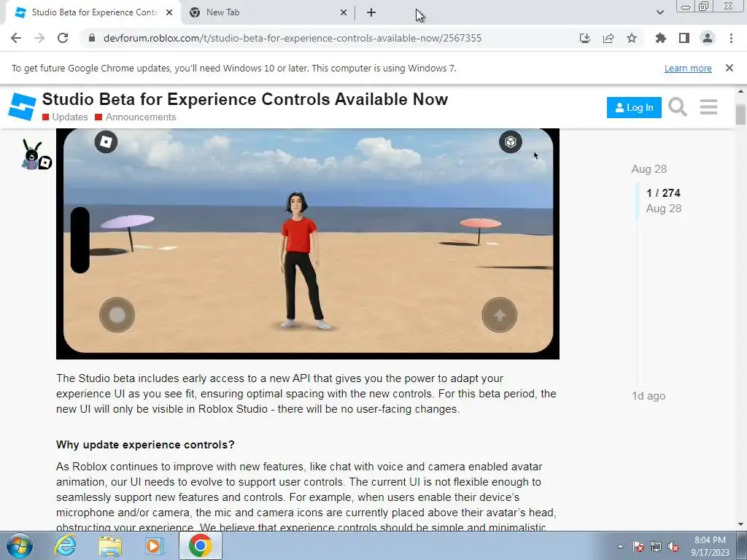
Task: Open the beach game preview image
Action: point(308,243)
